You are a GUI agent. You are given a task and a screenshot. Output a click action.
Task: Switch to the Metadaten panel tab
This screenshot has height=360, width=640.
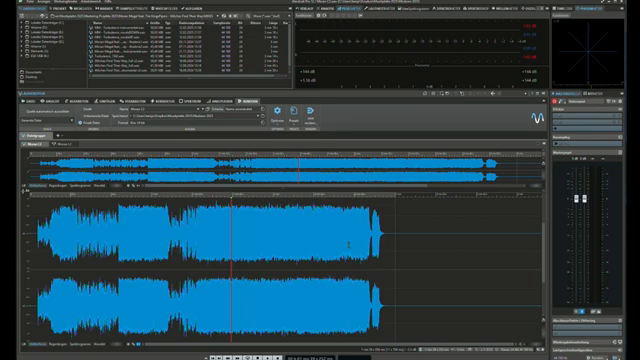point(81,8)
